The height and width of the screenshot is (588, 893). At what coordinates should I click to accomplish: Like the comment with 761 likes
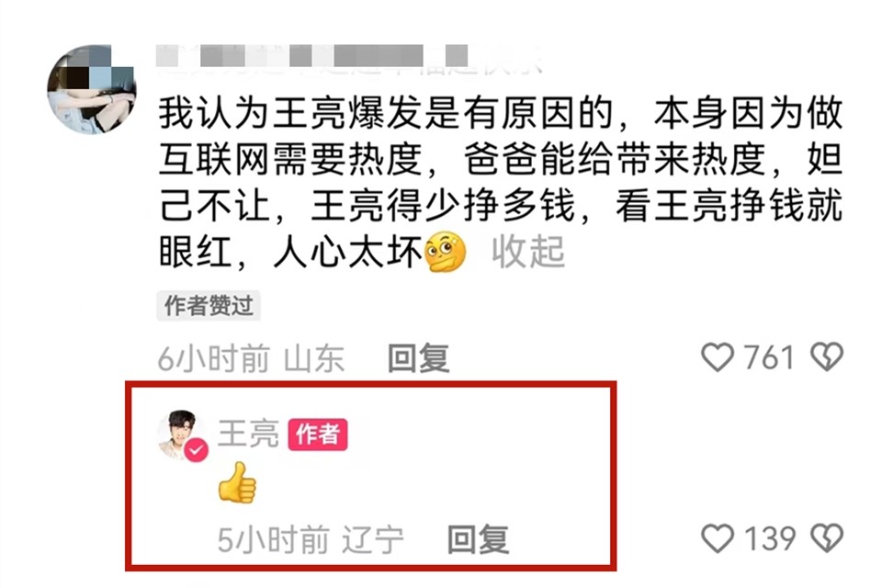pos(717,357)
